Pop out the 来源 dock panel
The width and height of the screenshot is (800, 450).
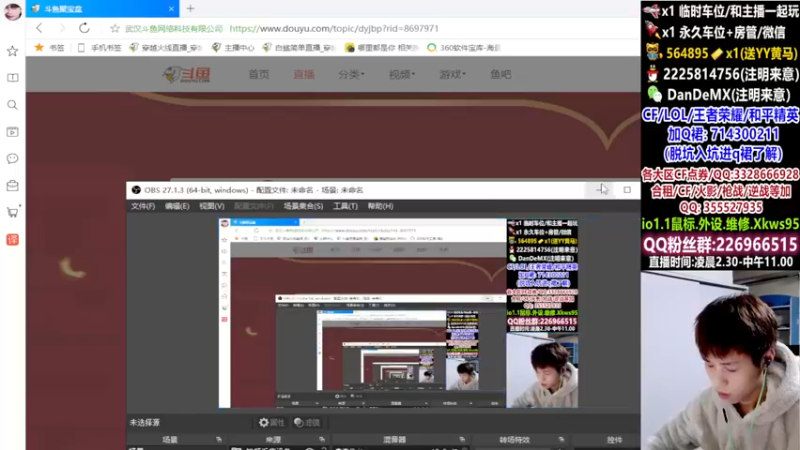pos(321,439)
